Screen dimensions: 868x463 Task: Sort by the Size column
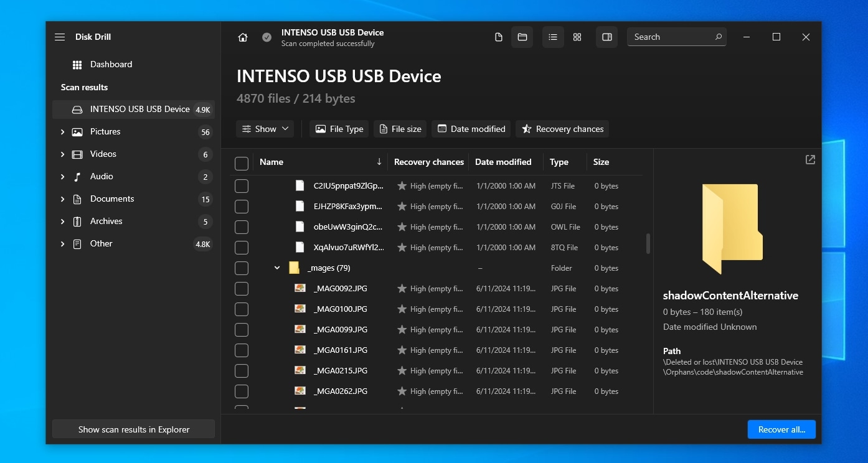(x=601, y=162)
